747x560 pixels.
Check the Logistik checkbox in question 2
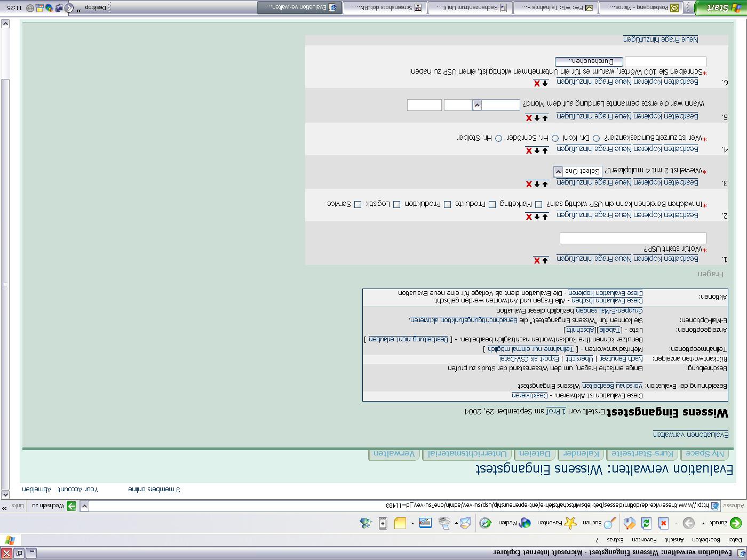[x=397, y=204]
